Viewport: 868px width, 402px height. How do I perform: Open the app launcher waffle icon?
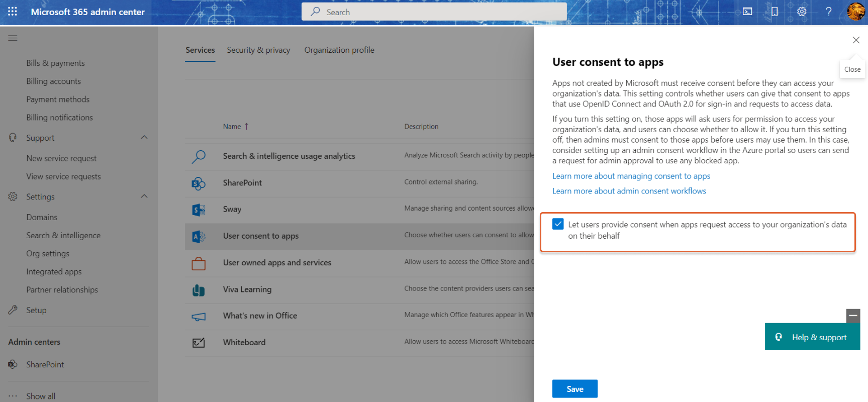tap(13, 12)
